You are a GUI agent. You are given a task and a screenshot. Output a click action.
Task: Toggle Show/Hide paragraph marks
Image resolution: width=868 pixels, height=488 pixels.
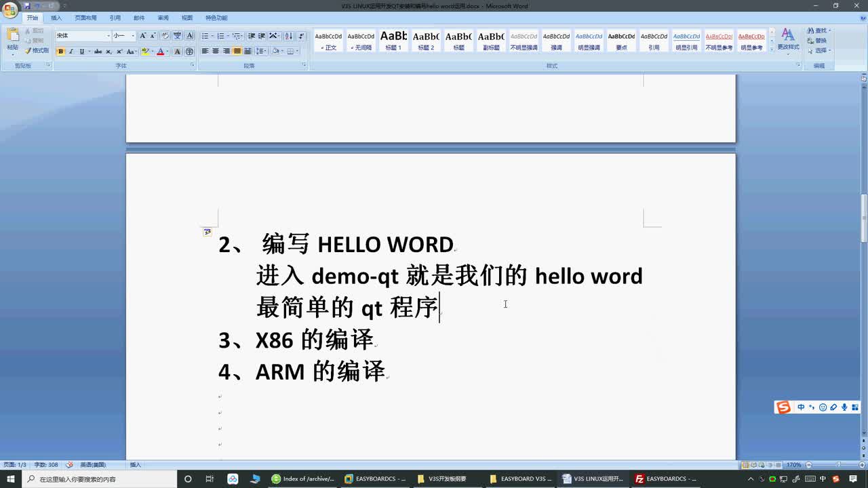coord(300,36)
